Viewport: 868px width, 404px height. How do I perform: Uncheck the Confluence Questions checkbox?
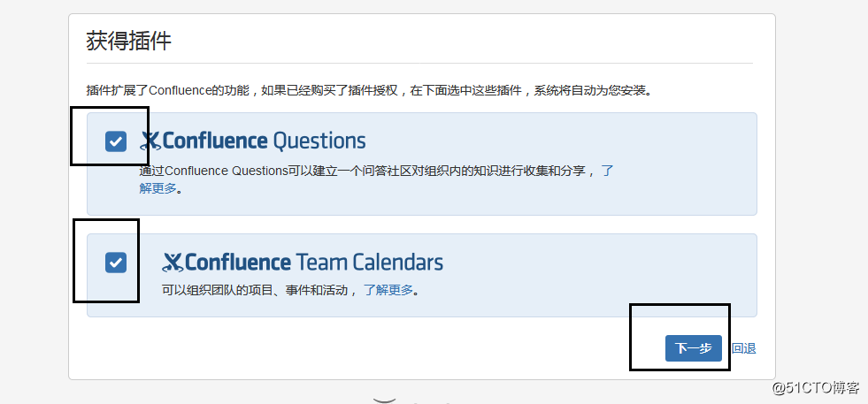coord(116,141)
